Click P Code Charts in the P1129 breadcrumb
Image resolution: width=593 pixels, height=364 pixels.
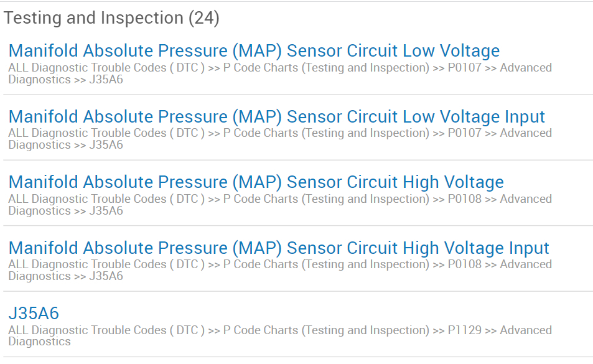point(326,330)
